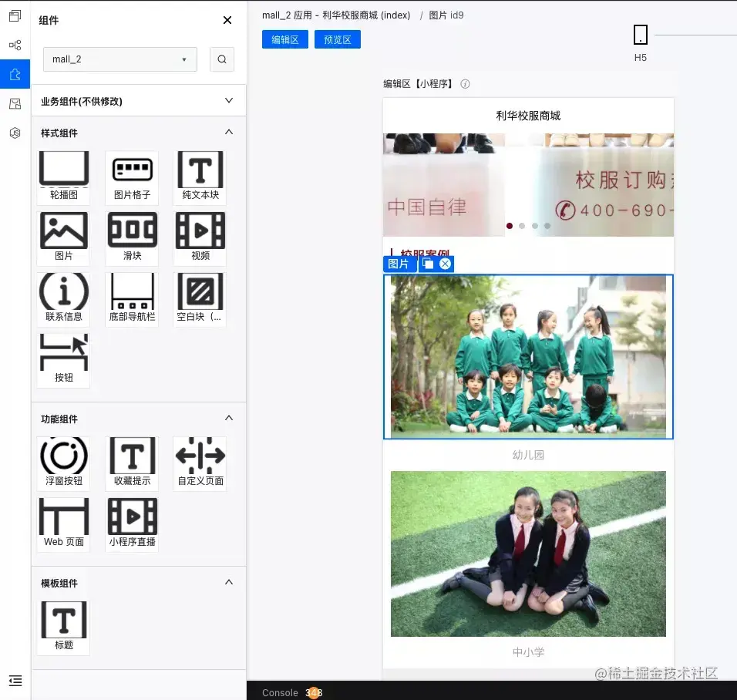
Task: Select the 浮窗按钮 floating button component
Action: (x=63, y=463)
